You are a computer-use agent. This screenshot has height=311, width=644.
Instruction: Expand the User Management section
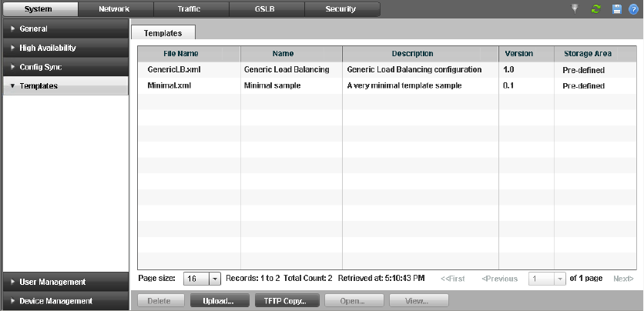64,282
